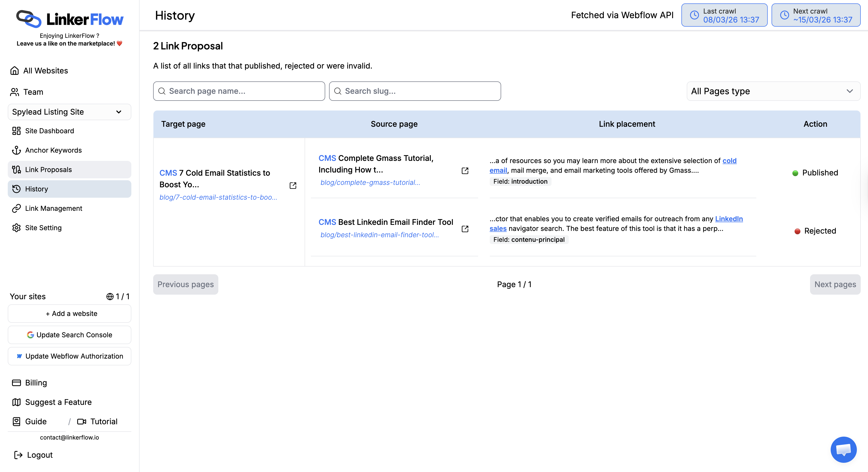
Task: Click the Site Setting gear icon
Action: (16, 228)
